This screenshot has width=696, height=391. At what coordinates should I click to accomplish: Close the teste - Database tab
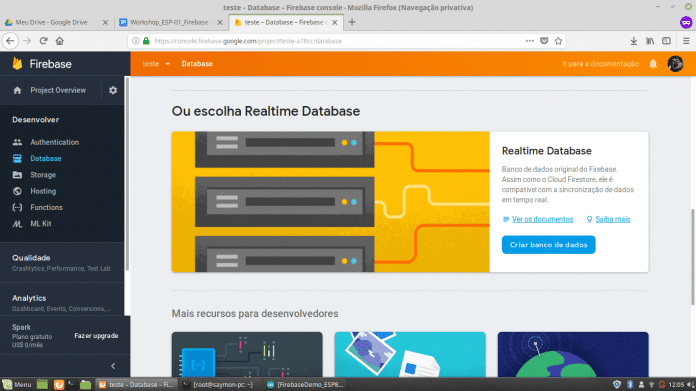335,22
